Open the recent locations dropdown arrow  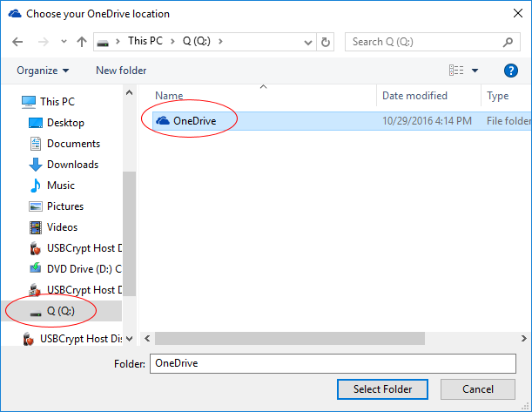point(64,42)
